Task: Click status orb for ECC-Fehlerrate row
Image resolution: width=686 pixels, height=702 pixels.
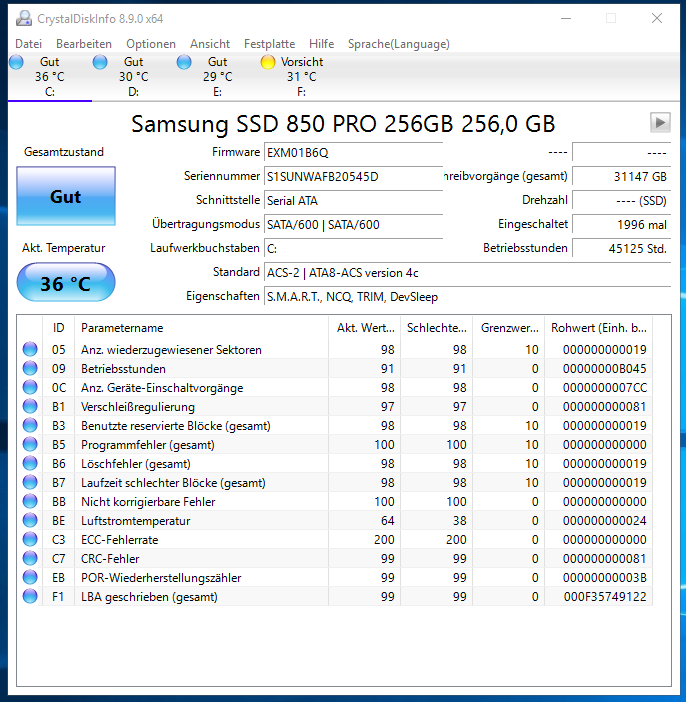Action: click(30, 539)
